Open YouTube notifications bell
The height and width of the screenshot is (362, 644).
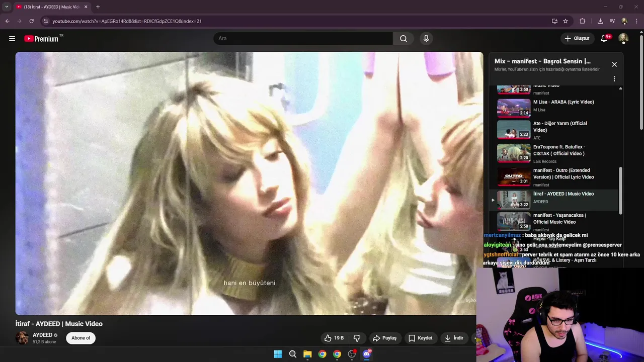[x=605, y=39]
